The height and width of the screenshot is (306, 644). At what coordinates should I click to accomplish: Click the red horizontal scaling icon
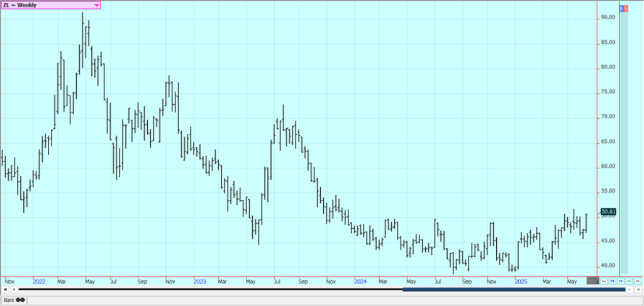[x=638, y=281]
